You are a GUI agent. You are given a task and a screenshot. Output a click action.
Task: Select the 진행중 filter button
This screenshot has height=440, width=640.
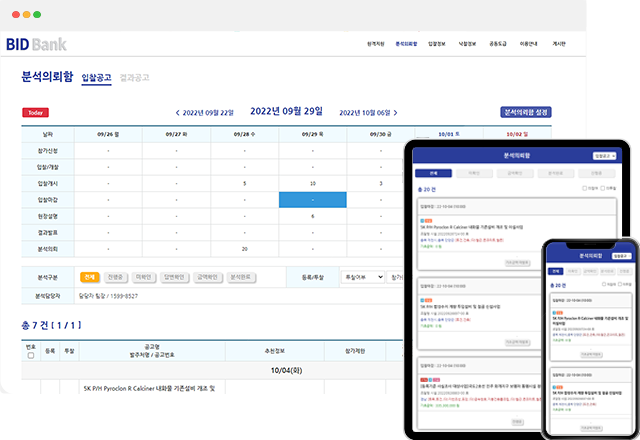click(x=115, y=277)
